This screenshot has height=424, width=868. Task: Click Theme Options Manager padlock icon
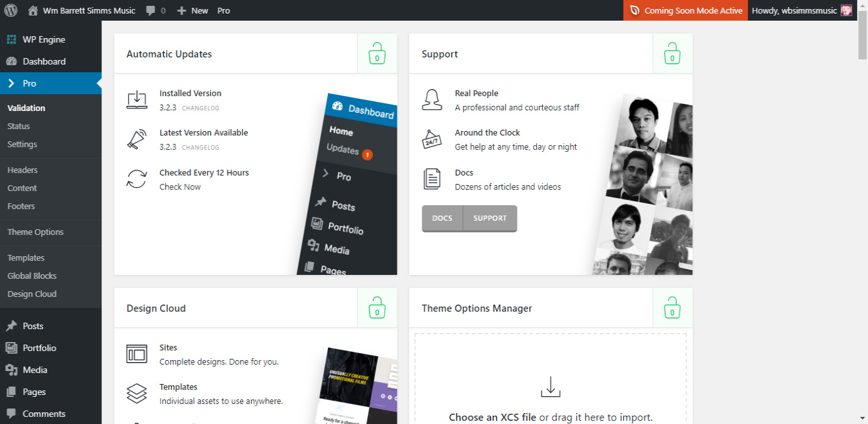click(x=672, y=308)
